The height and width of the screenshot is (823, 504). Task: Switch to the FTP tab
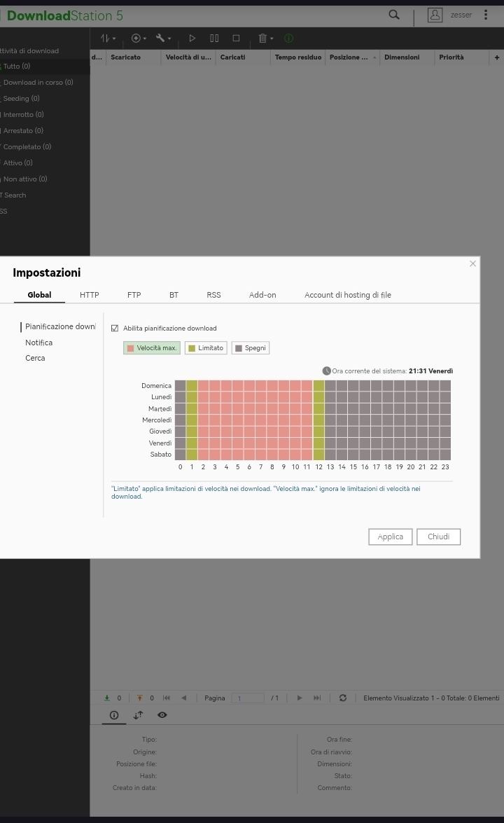(x=134, y=295)
